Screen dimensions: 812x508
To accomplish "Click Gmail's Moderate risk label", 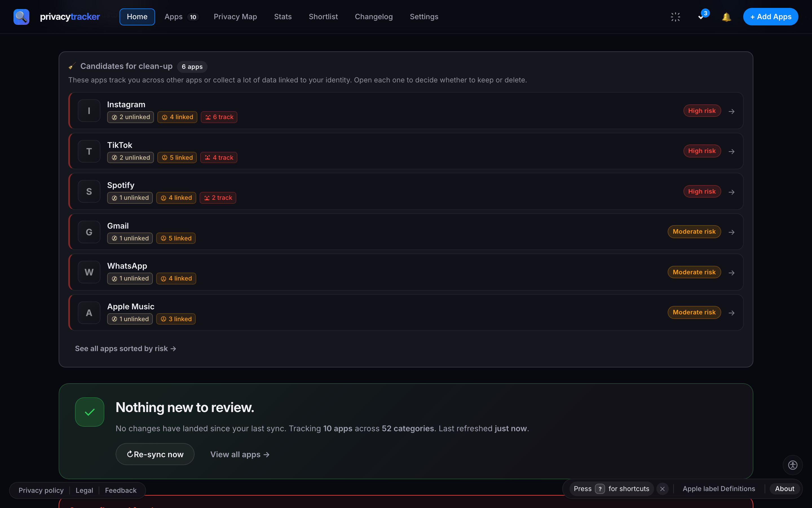I will (x=694, y=231).
